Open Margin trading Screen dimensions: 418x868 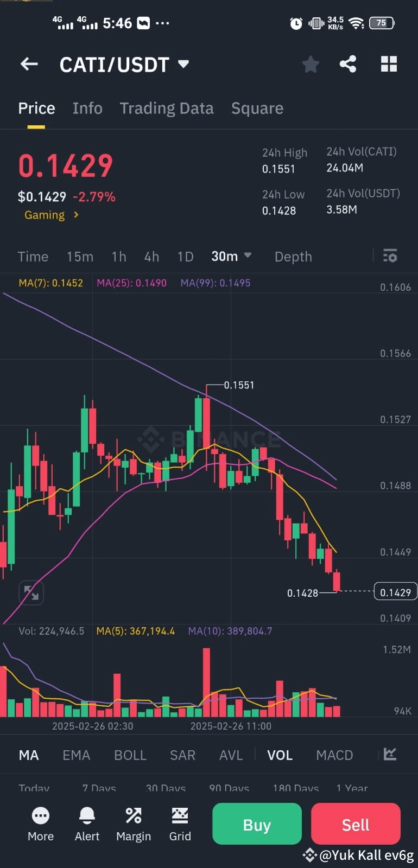[134, 824]
